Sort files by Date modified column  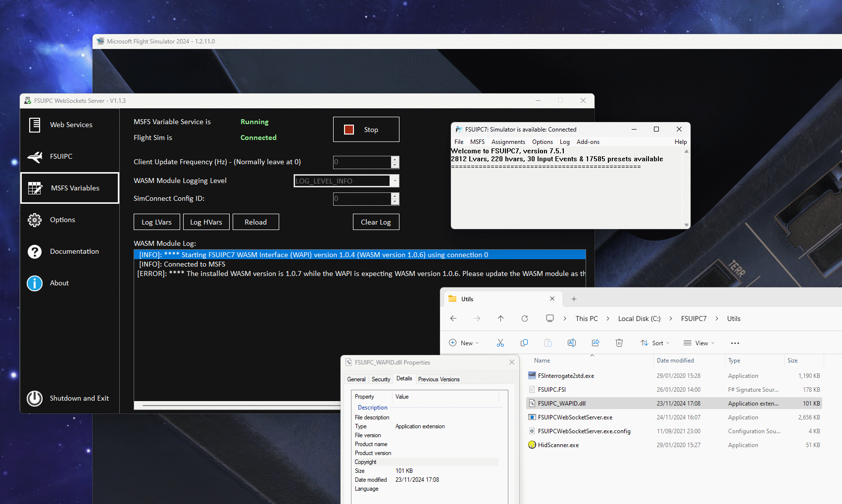675,361
